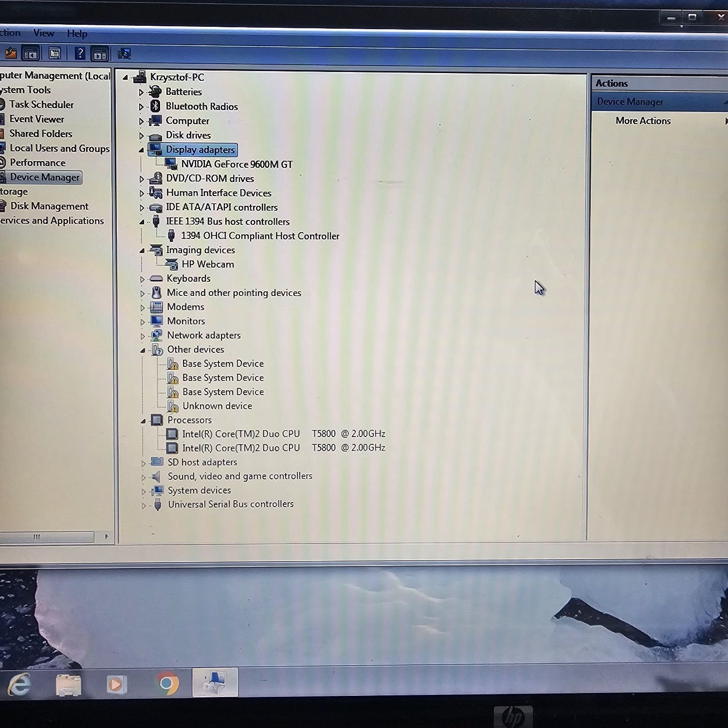Click the Human Interface Devices icon
Image resolution: width=728 pixels, height=728 pixels.
156,193
